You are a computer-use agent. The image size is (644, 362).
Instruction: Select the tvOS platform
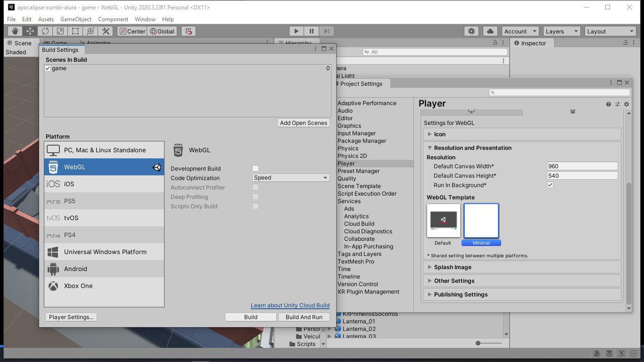point(104,218)
